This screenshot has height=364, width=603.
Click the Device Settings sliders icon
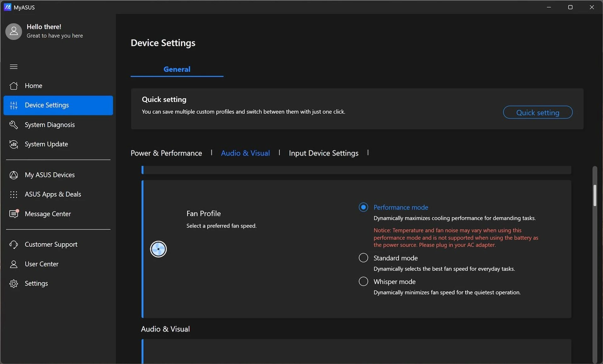tap(14, 105)
